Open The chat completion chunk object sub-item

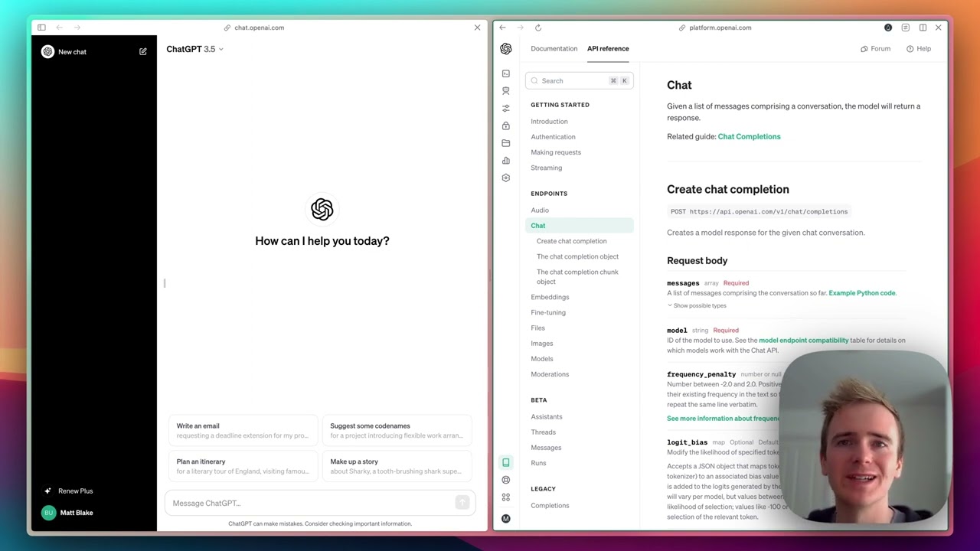click(577, 276)
